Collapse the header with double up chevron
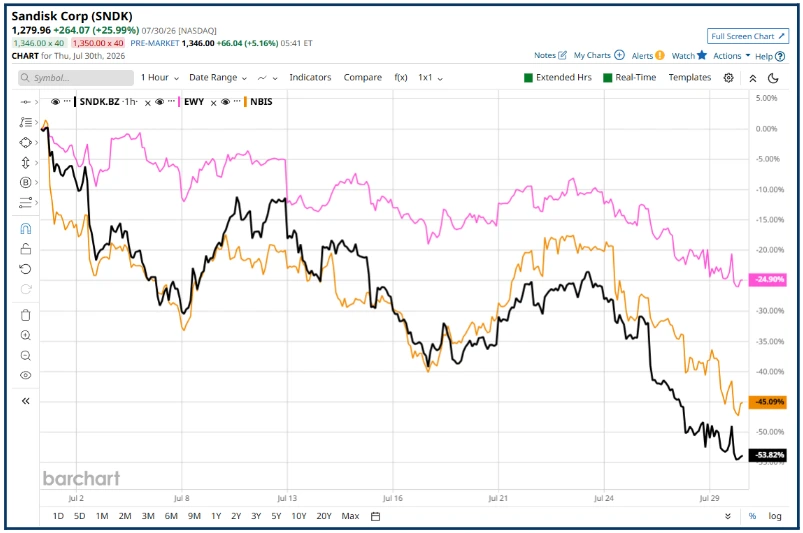803x533 pixels. tap(753, 78)
